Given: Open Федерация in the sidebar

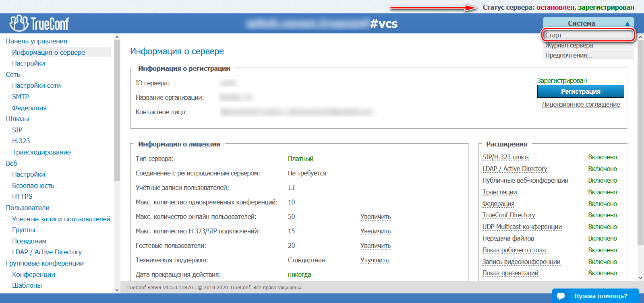Looking at the screenshot, I should point(29,108).
